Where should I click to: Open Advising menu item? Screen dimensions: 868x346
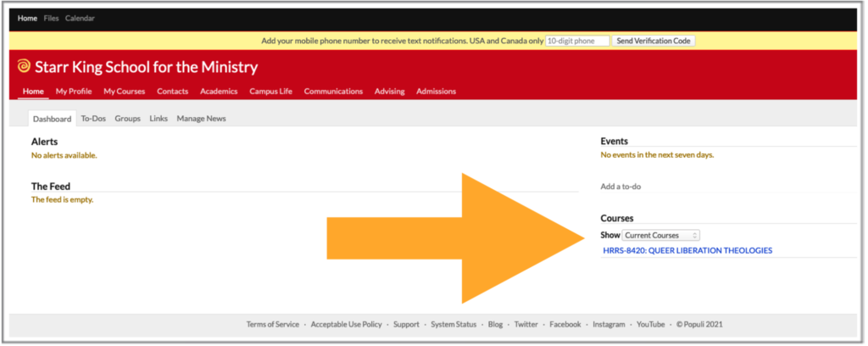(389, 92)
